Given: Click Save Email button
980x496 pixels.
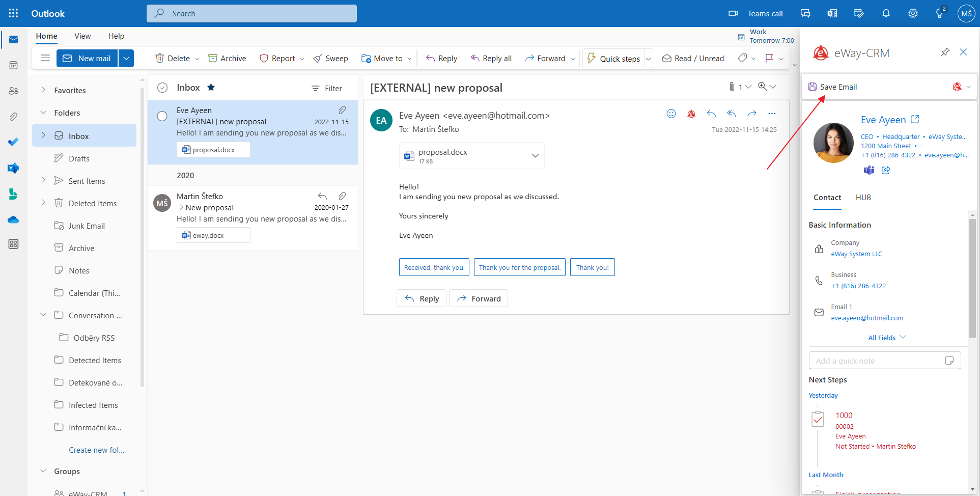Looking at the screenshot, I should 833,87.
